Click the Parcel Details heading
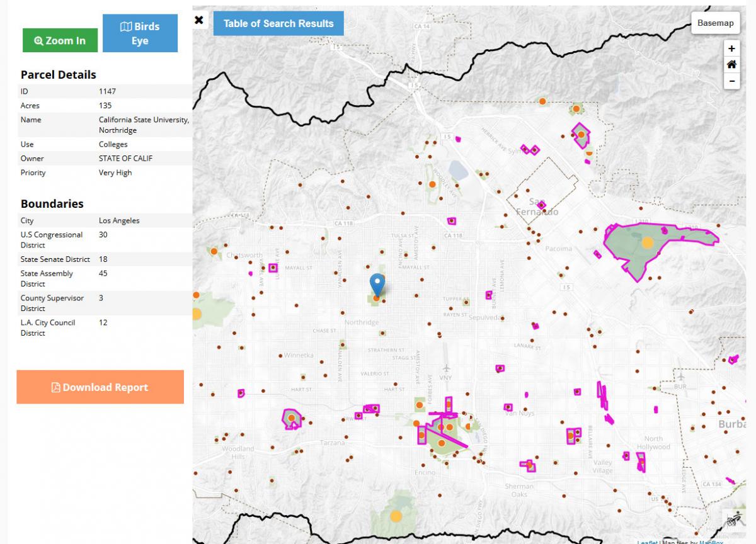This screenshot has height=544, width=756. [59, 74]
